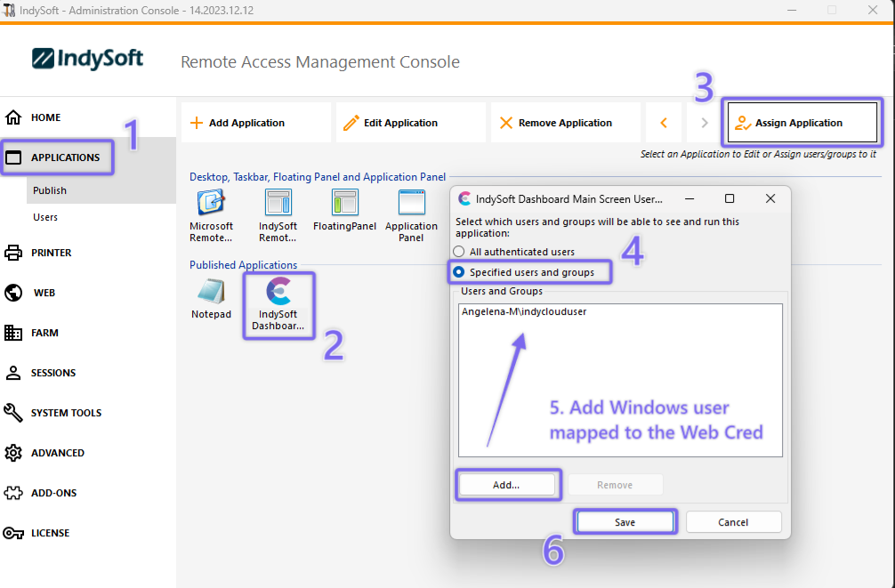
Task: Click the previous arrow chevron in toolbar
Action: (x=664, y=123)
